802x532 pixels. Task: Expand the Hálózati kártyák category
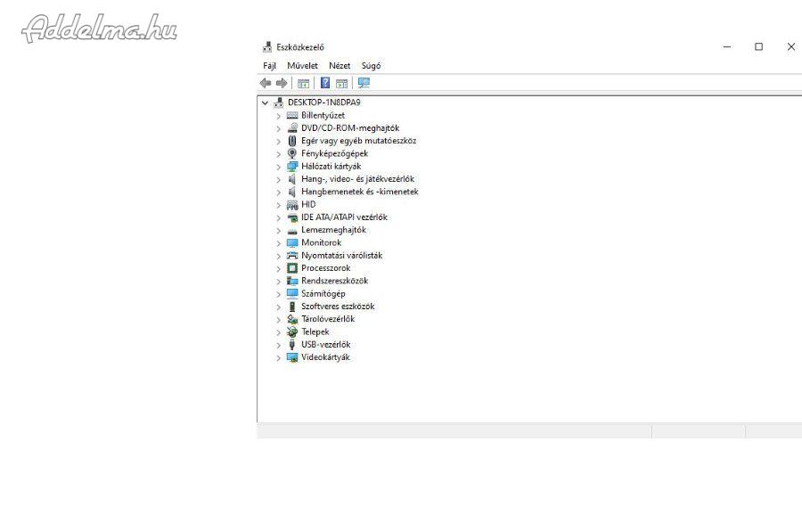click(278, 167)
